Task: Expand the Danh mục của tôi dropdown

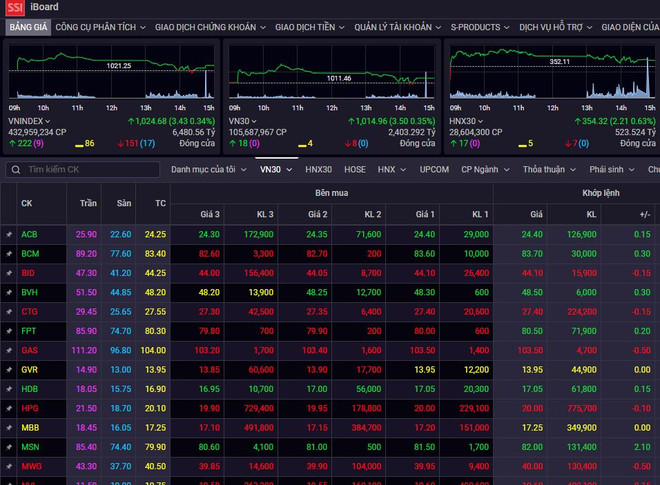Action: point(209,170)
